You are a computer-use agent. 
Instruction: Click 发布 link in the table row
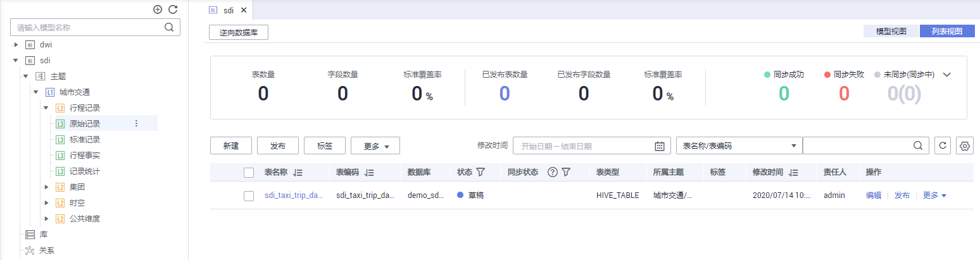(902, 195)
